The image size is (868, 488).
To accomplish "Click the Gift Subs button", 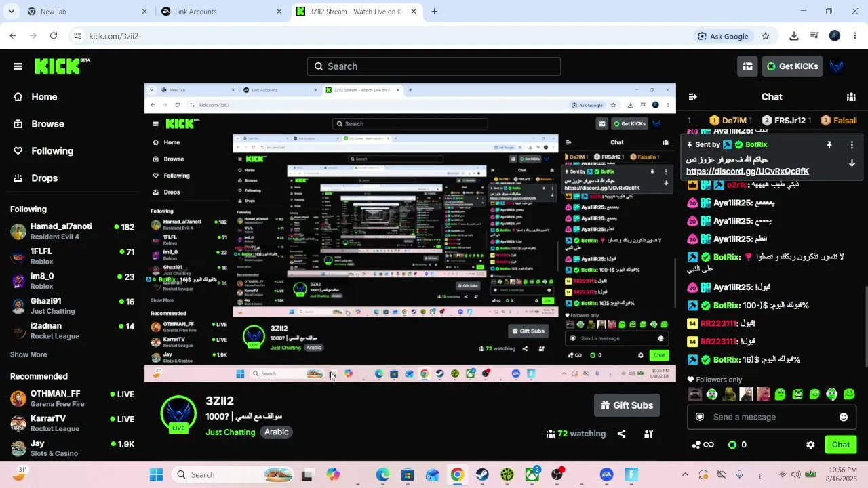I will pos(627,405).
